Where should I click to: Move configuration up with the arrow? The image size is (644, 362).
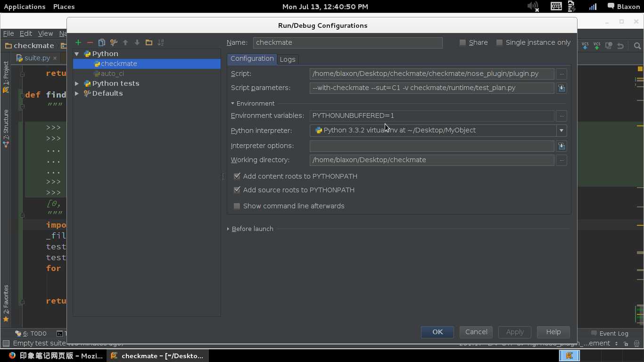(x=125, y=42)
